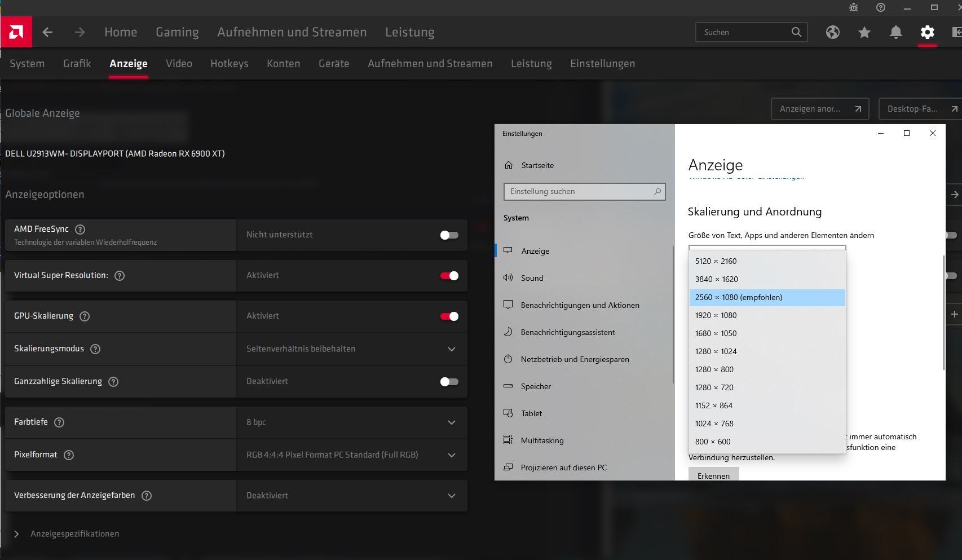Select 800 × 600 resolution
This screenshot has height=560, width=962.
click(x=767, y=442)
